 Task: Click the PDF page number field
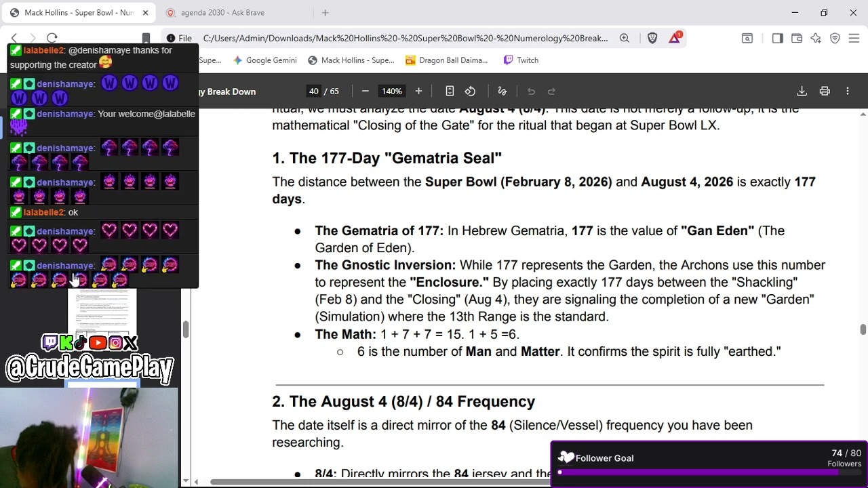[313, 91]
